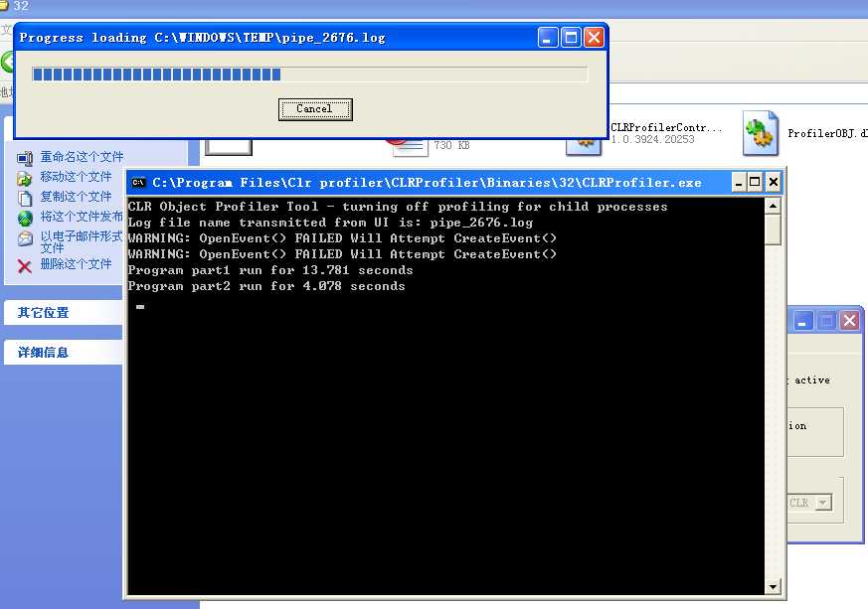This screenshot has height=609, width=868.
Task: Click the console scrollbar up arrow
Action: coord(773,207)
